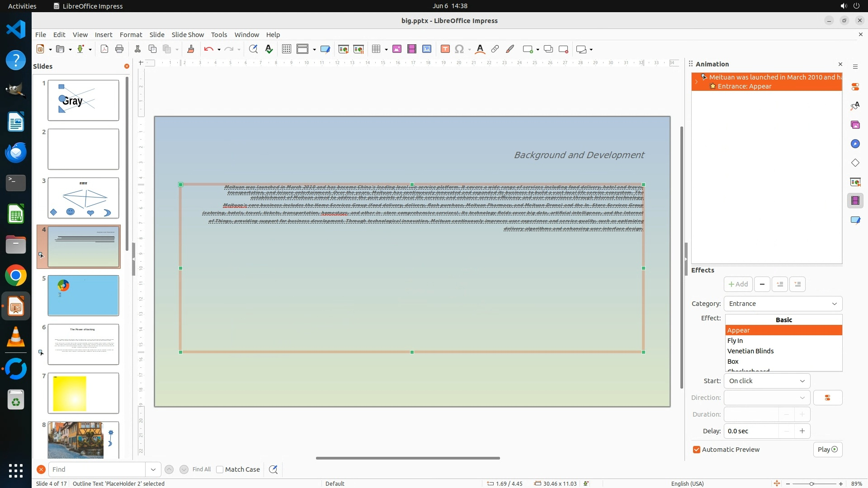Open the Slide Show menu
The image size is (868, 488).
click(187, 34)
